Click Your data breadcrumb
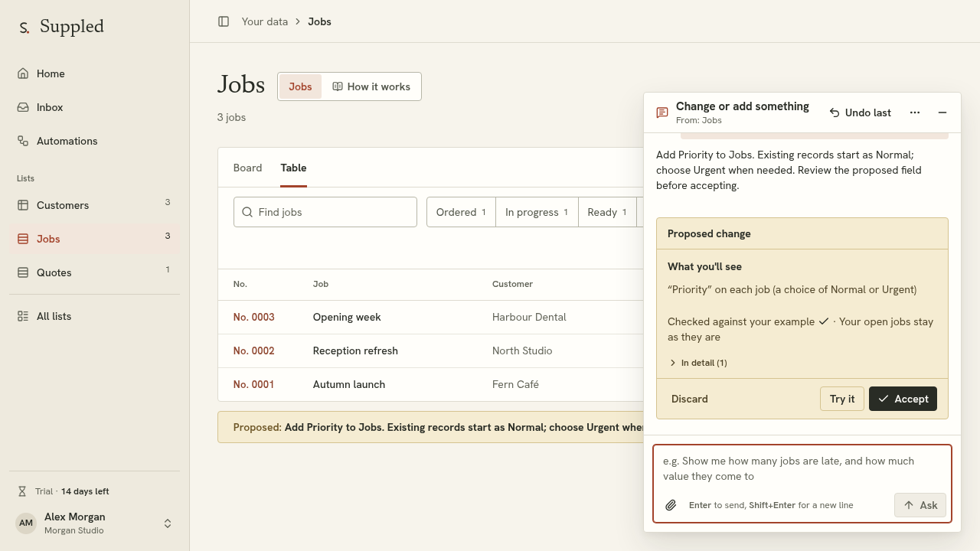This screenshot has height=551, width=980. coord(265,21)
